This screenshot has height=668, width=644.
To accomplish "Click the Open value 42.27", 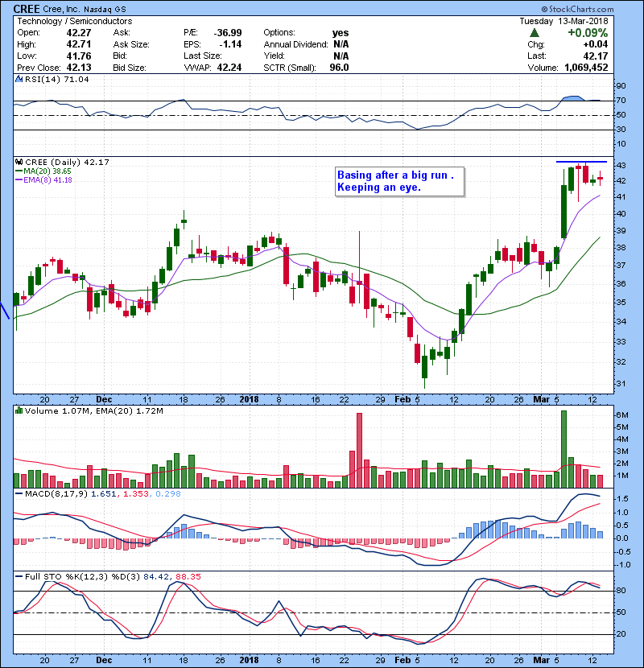I will coord(79,32).
